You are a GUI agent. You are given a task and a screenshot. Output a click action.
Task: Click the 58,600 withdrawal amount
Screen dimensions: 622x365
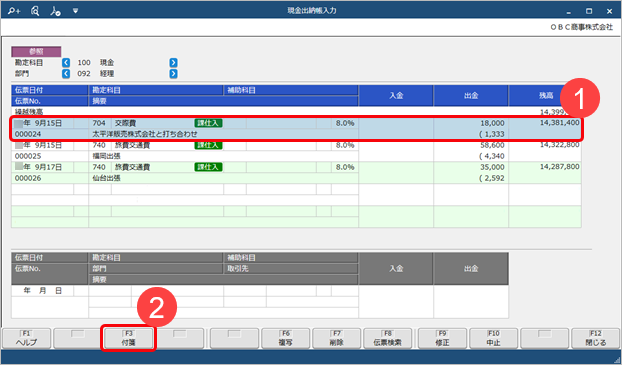pos(492,145)
